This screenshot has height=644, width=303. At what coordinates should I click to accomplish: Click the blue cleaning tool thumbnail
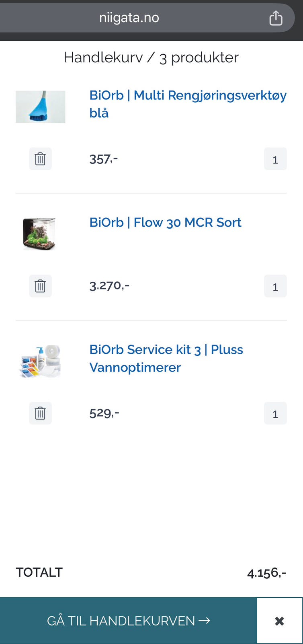(40, 107)
